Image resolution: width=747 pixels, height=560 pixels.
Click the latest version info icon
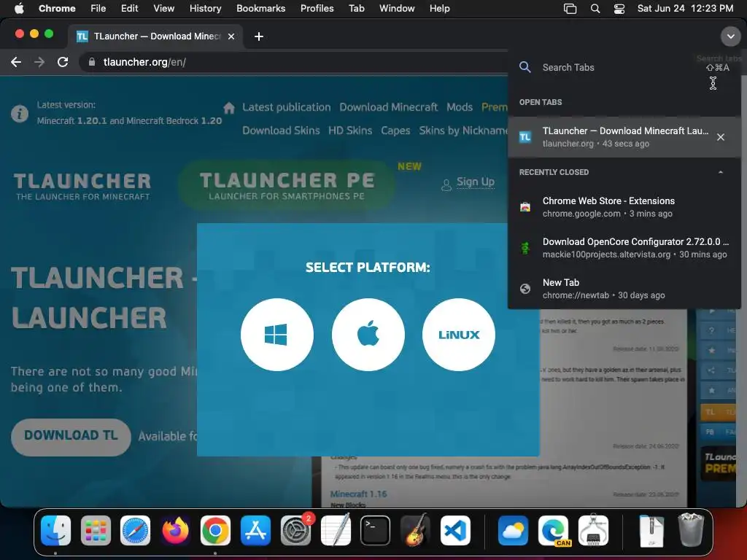(20, 113)
